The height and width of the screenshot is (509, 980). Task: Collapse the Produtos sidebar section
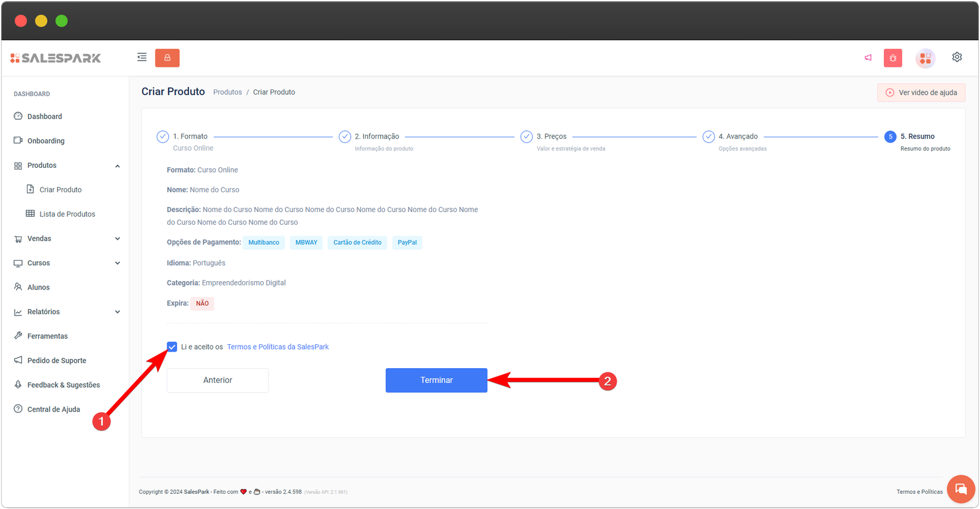117,166
